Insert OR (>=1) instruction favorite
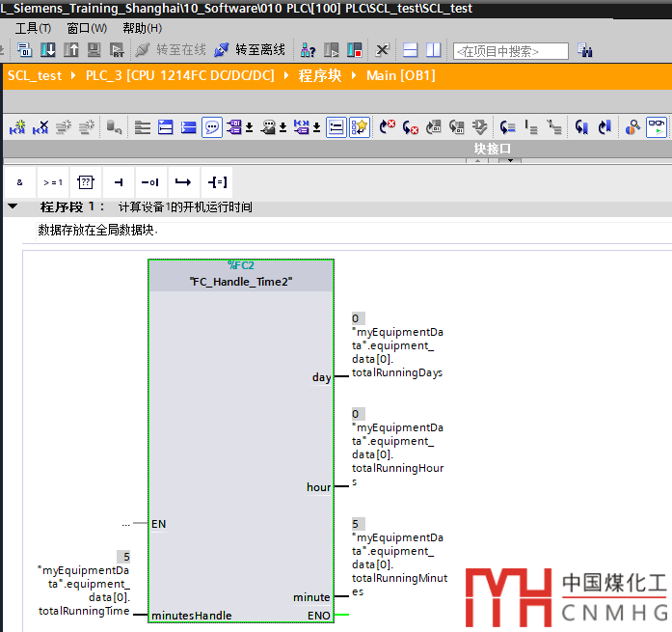 tap(53, 182)
